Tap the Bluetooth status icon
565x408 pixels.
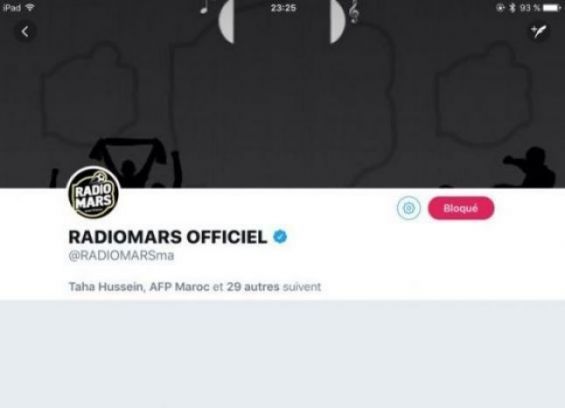pos(512,8)
